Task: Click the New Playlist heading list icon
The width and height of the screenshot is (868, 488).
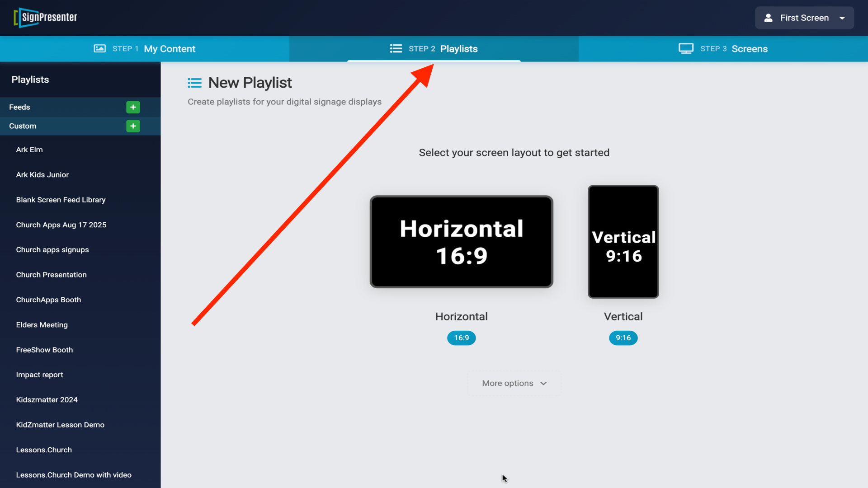Action: coord(194,83)
